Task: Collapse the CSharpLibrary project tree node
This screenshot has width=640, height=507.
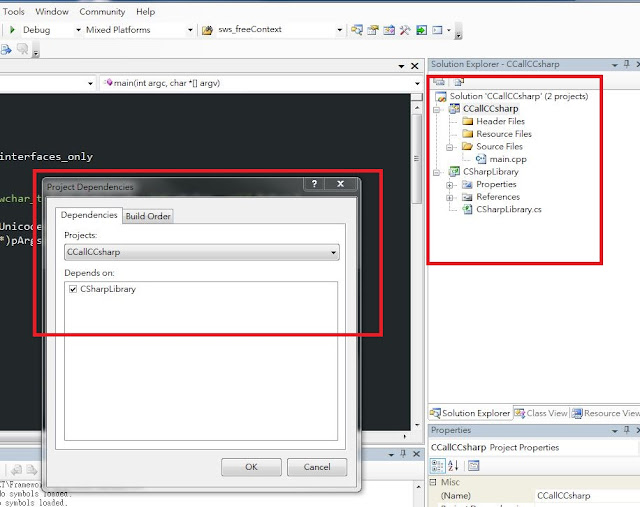Action: pos(436,172)
